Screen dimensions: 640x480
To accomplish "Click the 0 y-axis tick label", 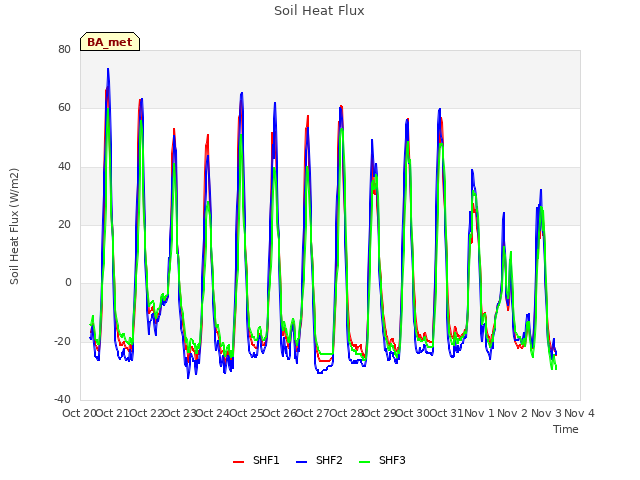I will tap(68, 282).
